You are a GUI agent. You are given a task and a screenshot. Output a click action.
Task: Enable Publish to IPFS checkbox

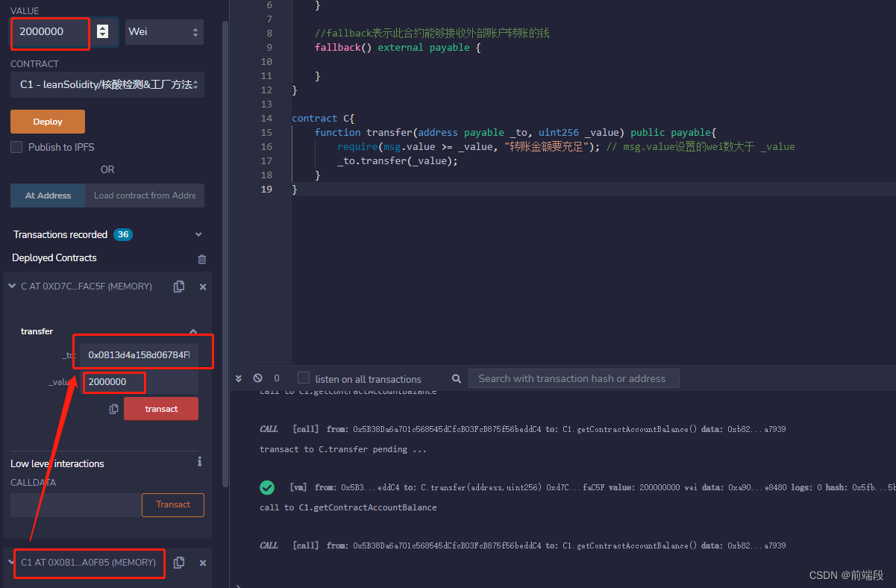pyautogui.click(x=16, y=147)
